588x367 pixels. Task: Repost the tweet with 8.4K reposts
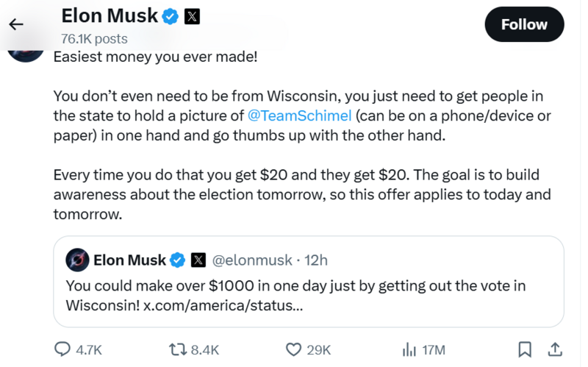179,349
